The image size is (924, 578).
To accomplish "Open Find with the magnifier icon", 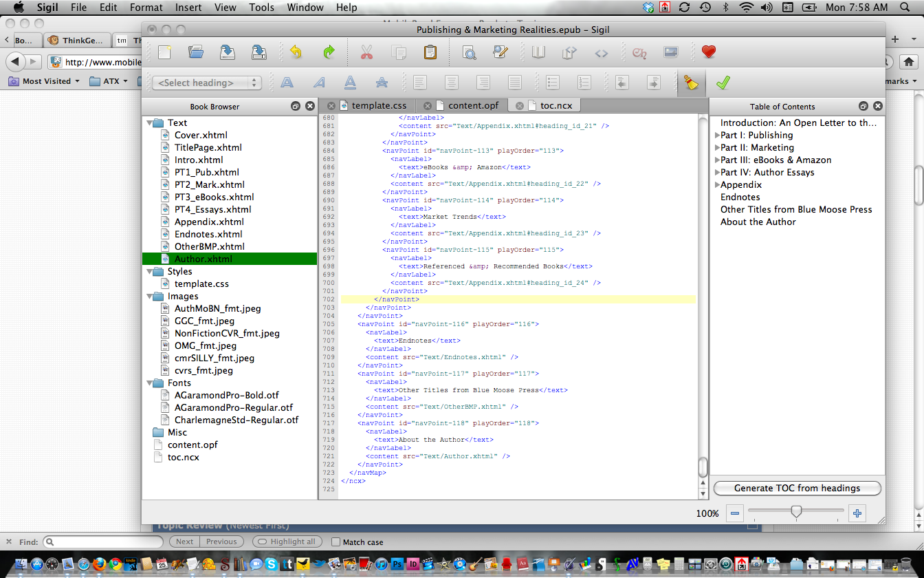I will pyautogui.click(x=469, y=52).
